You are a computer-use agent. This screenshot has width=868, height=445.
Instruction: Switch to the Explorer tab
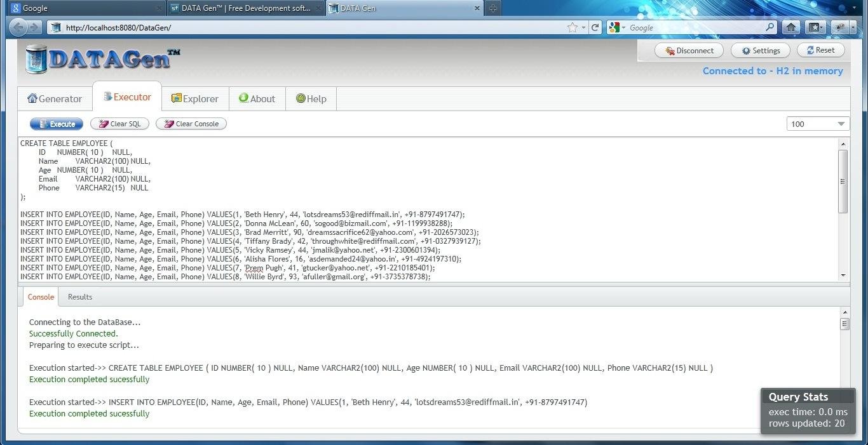[x=195, y=98]
